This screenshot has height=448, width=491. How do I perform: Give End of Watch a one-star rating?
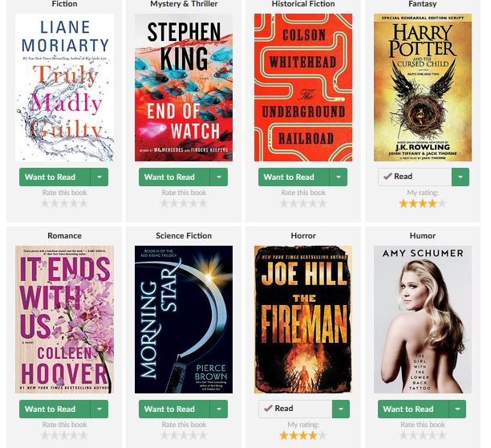[164, 204]
